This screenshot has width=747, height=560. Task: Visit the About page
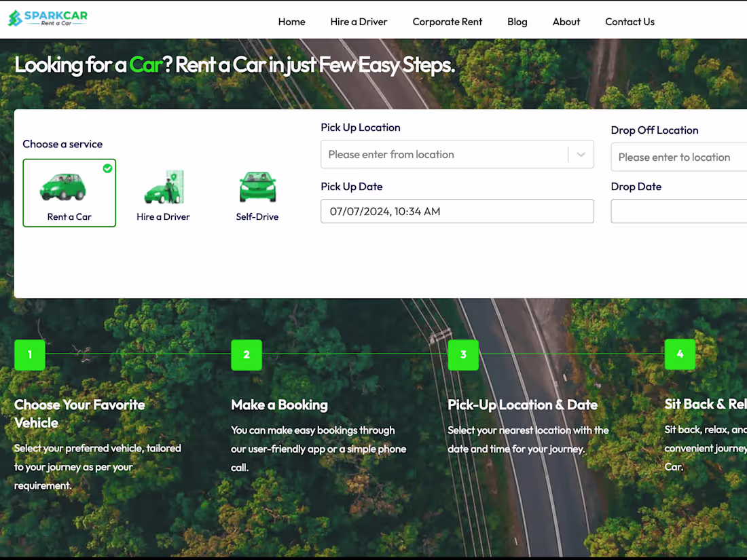click(x=566, y=22)
